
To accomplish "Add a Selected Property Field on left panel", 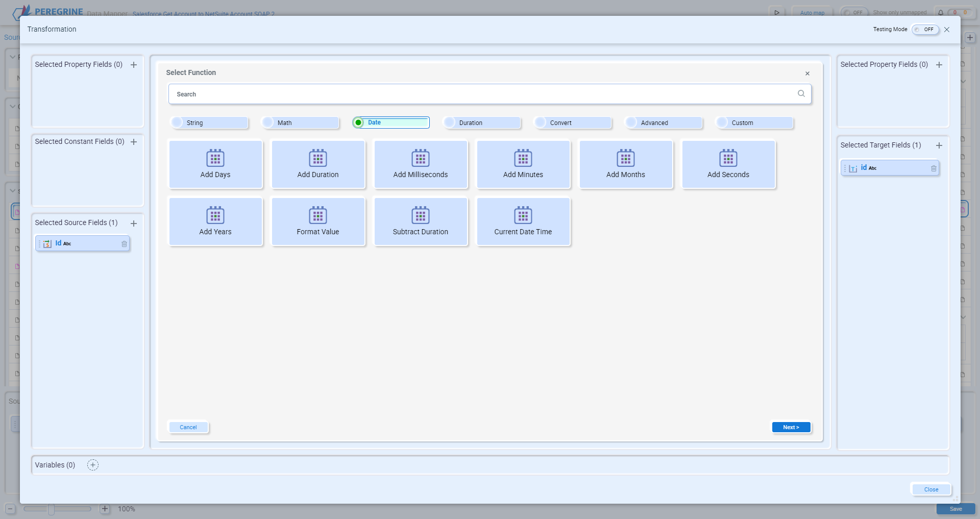I will pos(134,65).
